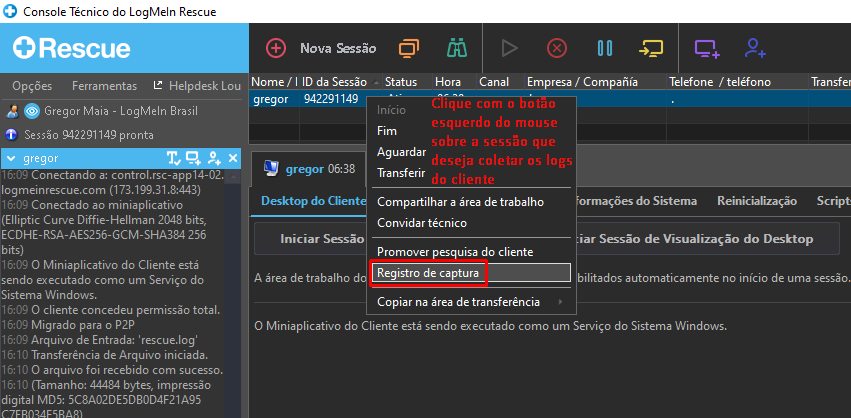Click the 'Sessão 942291149 pronta' status text
Viewport: 851px width, 418px height.
89,135
